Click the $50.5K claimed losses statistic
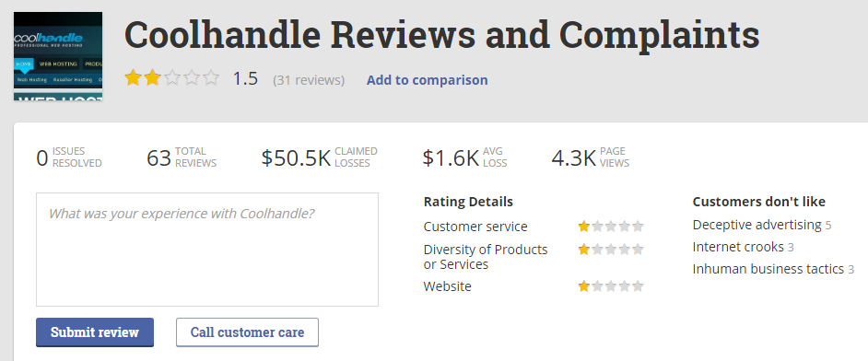This screenshot has height=361, width=868. [x=320, y=157]
